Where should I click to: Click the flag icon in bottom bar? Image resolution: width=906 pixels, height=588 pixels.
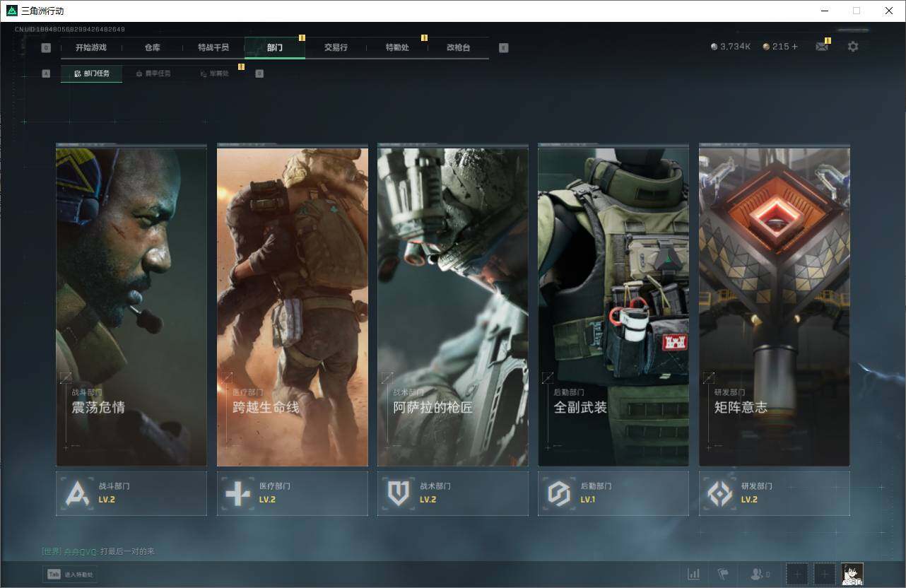(x=722, y=574)
